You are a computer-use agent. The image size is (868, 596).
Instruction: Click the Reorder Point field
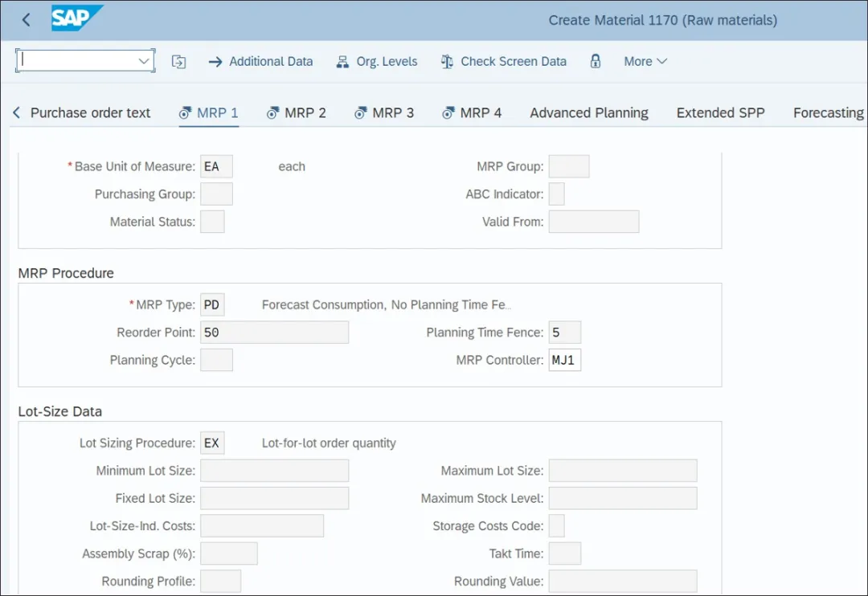[275, 333]
